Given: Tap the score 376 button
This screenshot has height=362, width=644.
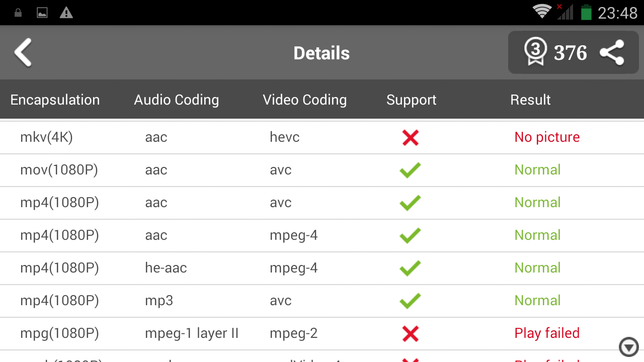Looking at the screenshot, I should (x=570, y=53).
